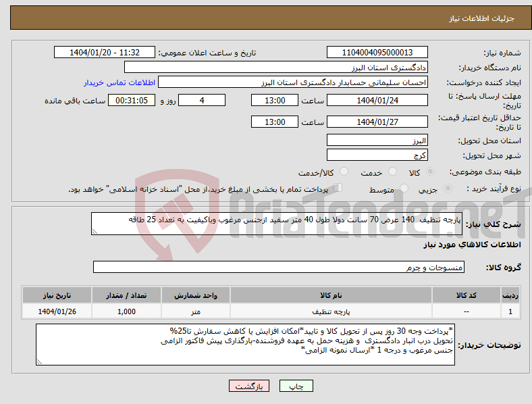Click goods group field منسوجات و چرم
532x404 pixels.
279,267
